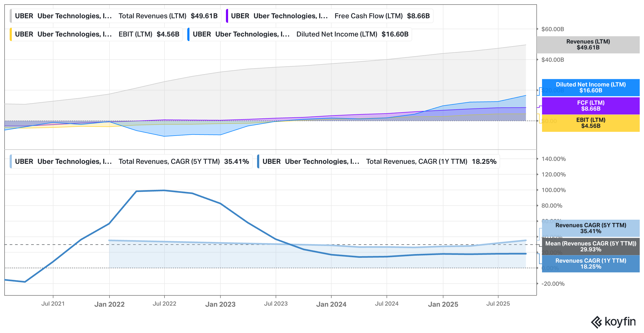Click the yellow EBIT legend color swatch

click(11, 34)
